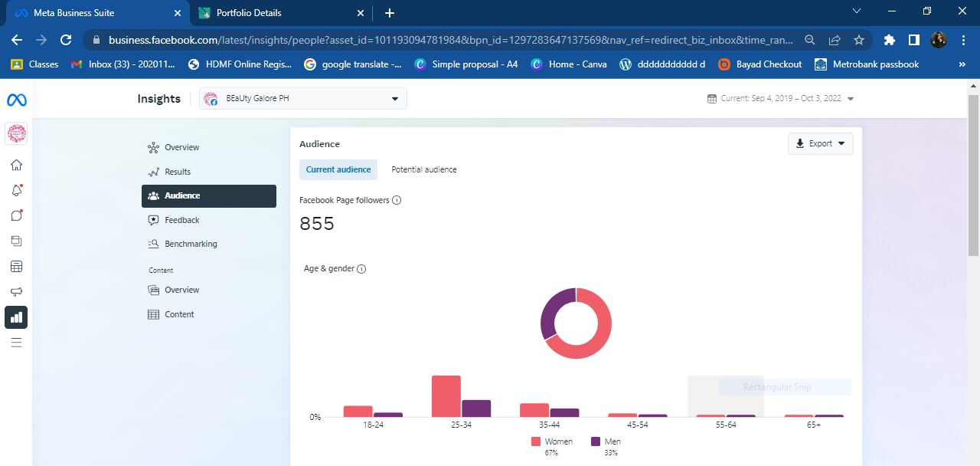Switch to Portfolio Details browser tab
980x466 pixels.
click(281, 13)
